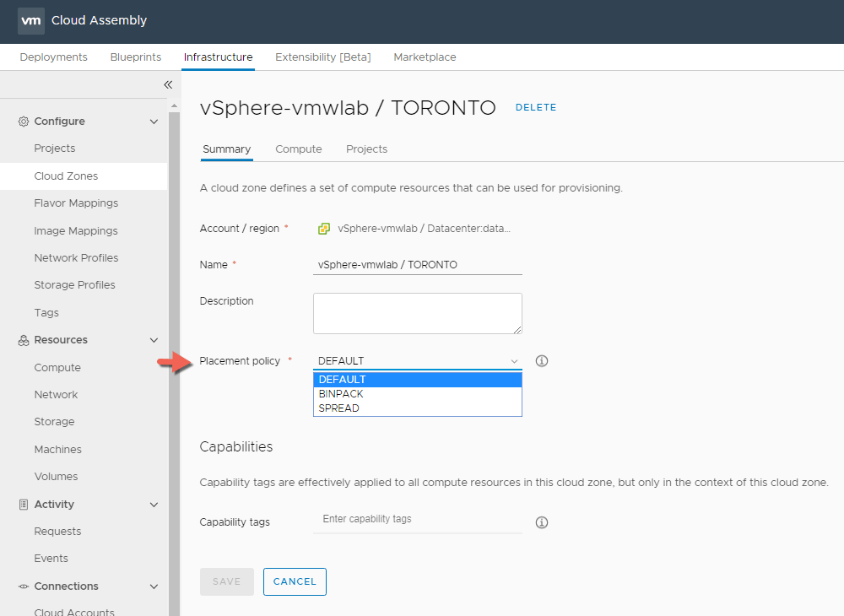Image resolution: width=844 pixels, height=616 pixels.
Task: Open Network Profiles in sidebar
Action: pos(76,258)
